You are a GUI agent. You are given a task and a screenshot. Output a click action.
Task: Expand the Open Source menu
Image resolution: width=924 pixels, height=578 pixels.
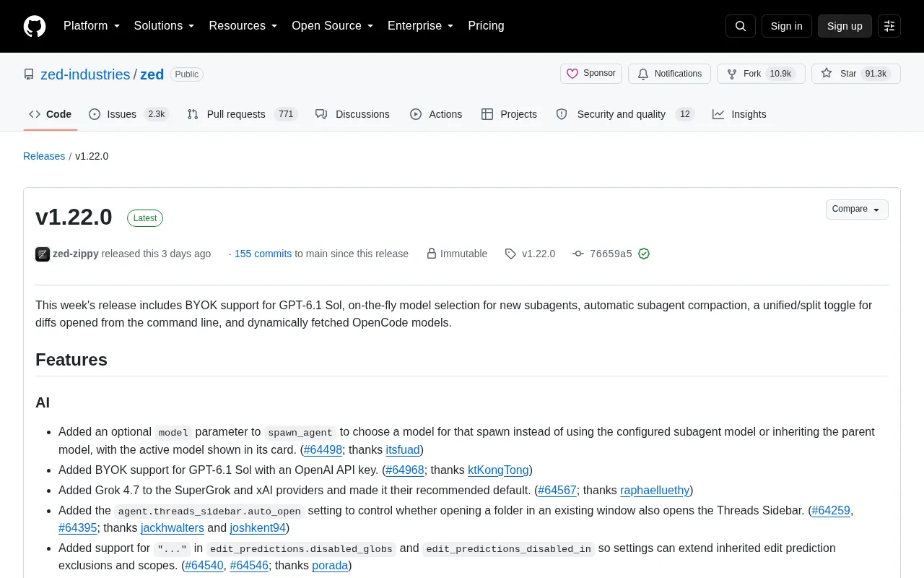click(333, 26)
